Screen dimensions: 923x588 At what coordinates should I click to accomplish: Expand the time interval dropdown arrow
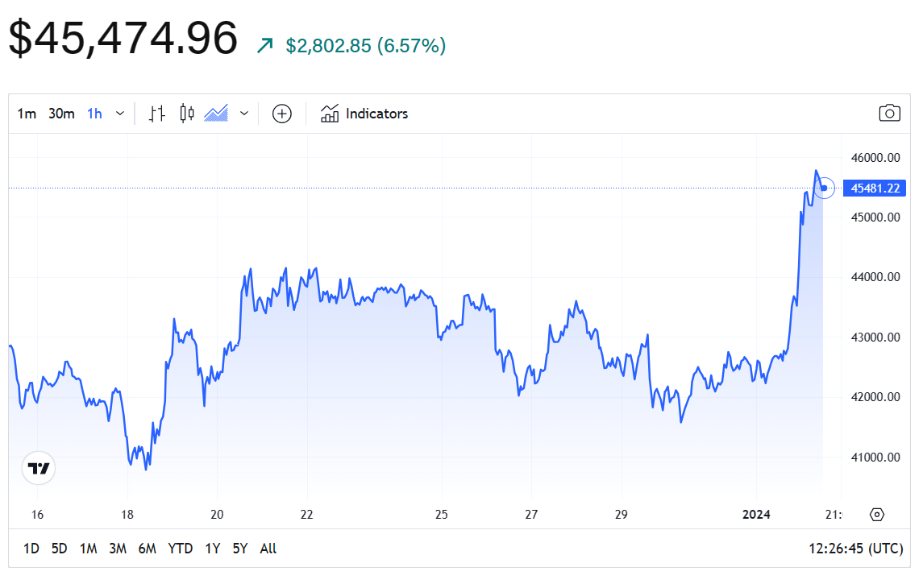click(120, 114)
